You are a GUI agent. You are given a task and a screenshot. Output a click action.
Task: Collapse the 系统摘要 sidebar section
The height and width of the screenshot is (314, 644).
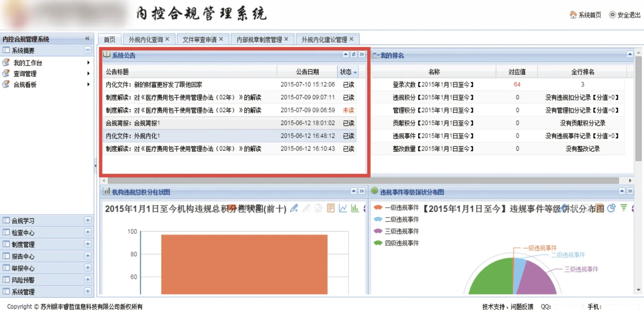click(x=88, y=50)
